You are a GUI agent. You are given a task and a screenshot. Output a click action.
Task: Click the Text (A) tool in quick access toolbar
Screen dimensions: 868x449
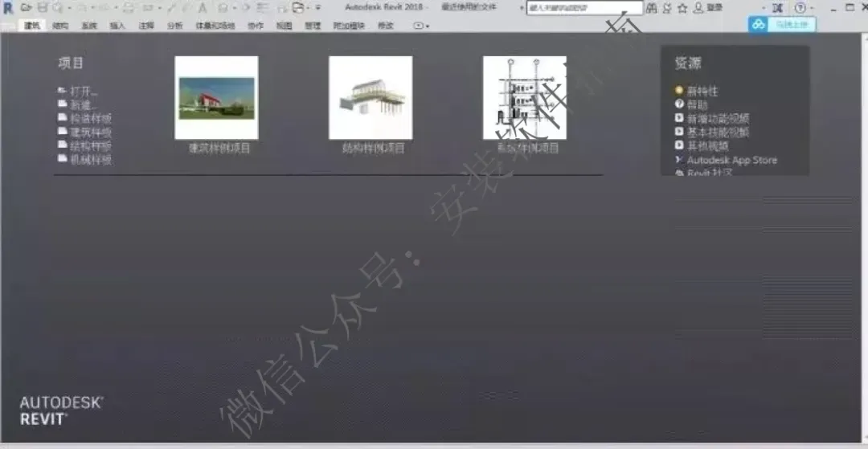pos(203,8)
